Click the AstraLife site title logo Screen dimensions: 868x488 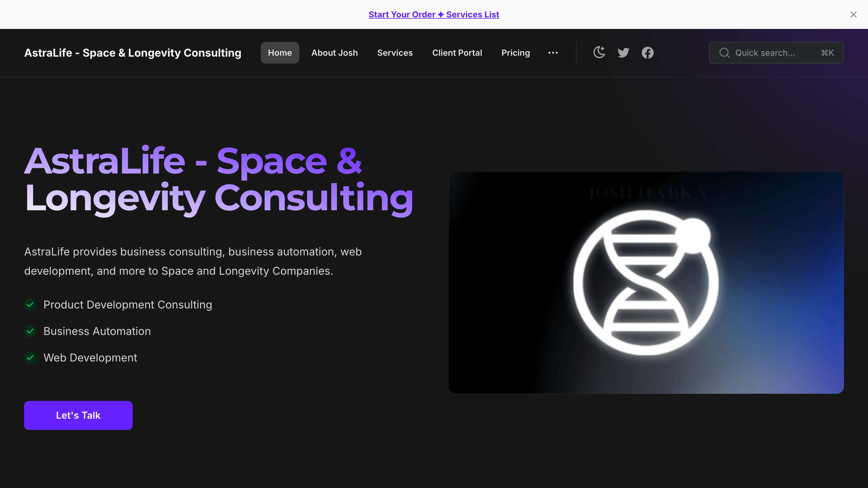pyautogui.click(x=133, y=52)
